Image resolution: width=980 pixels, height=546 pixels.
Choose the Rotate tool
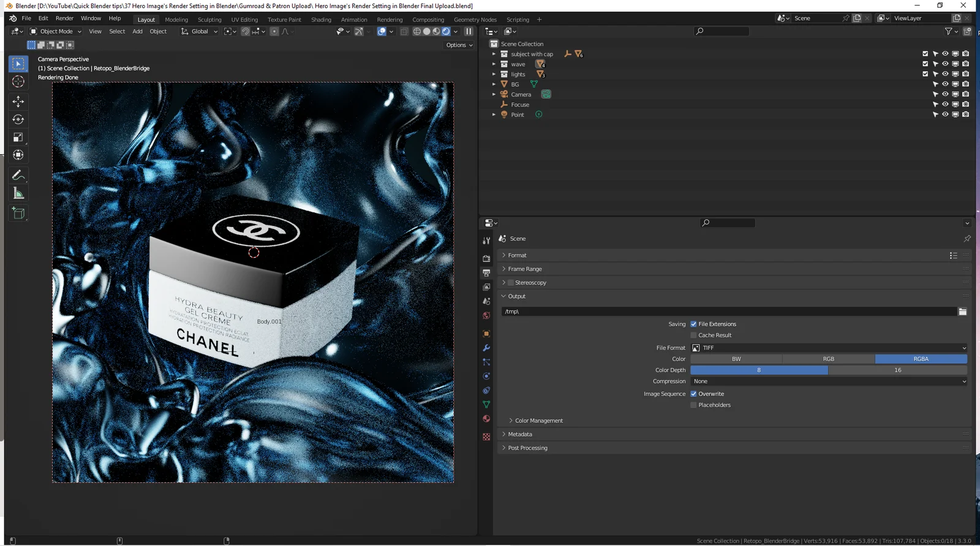click(x=18, y=119)
